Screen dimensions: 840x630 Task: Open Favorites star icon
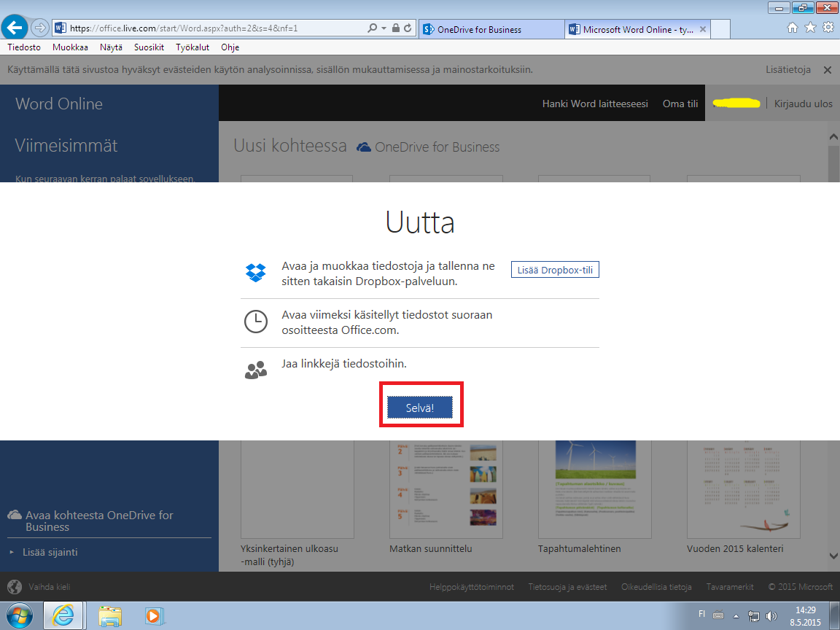pyautogui.click(x=811, y=27)
